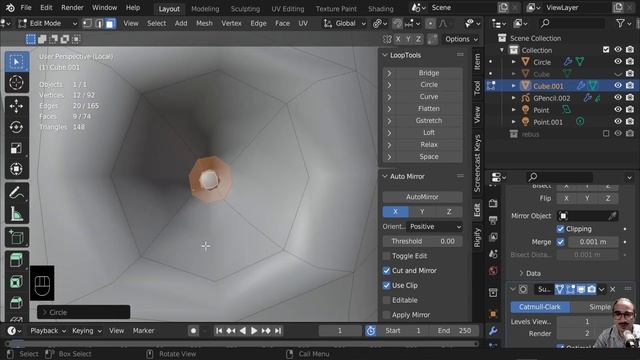Switch to the Modeling workspace tab
640x360 pixels.
(205, 9)
